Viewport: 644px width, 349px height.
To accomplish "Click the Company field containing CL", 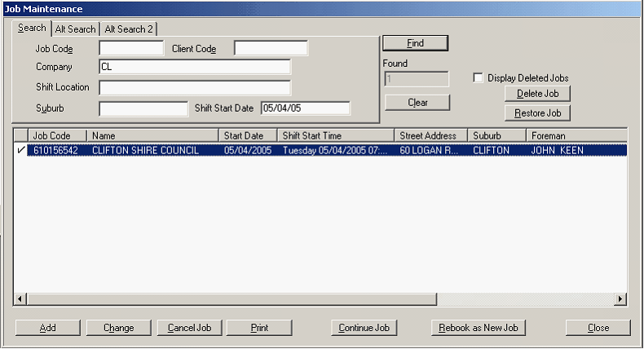I will pos(194,67).
